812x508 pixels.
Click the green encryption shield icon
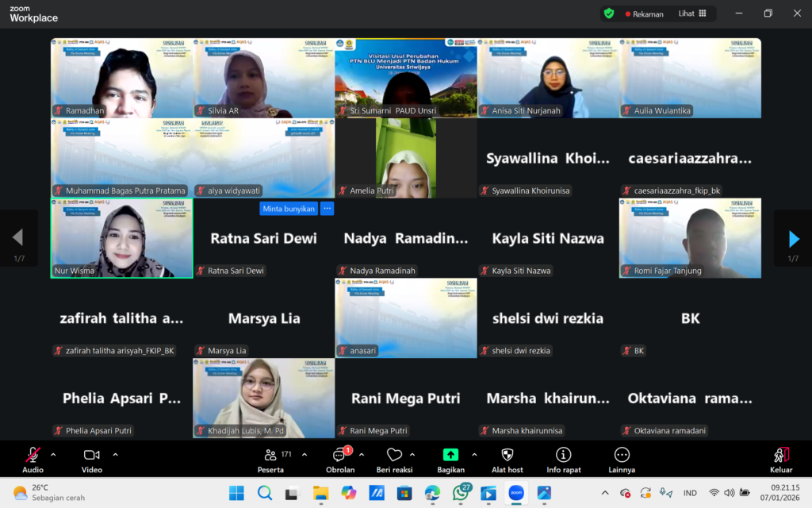click(x=609, y=13)
